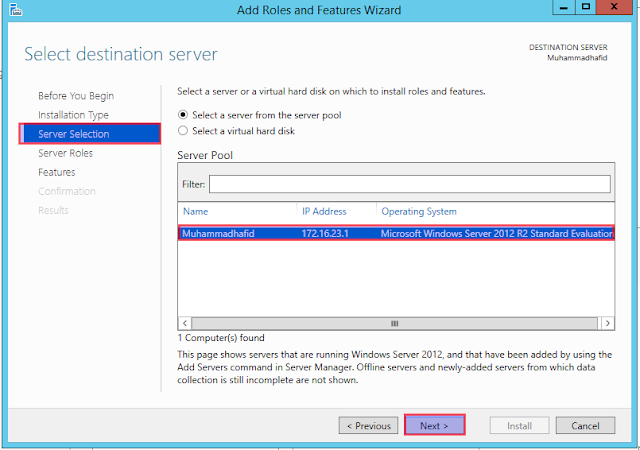640x450 pixels.
Task: Click the 1 Computer(s) found text
Action: click(x=221, y=338)
